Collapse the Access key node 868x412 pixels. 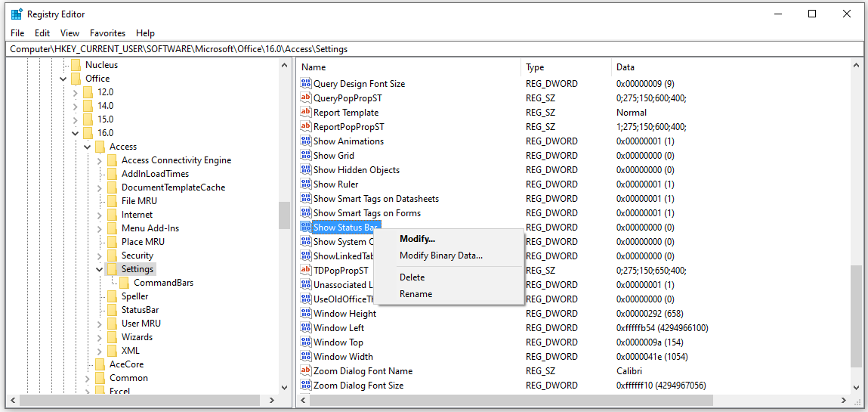tap(88, 147)
